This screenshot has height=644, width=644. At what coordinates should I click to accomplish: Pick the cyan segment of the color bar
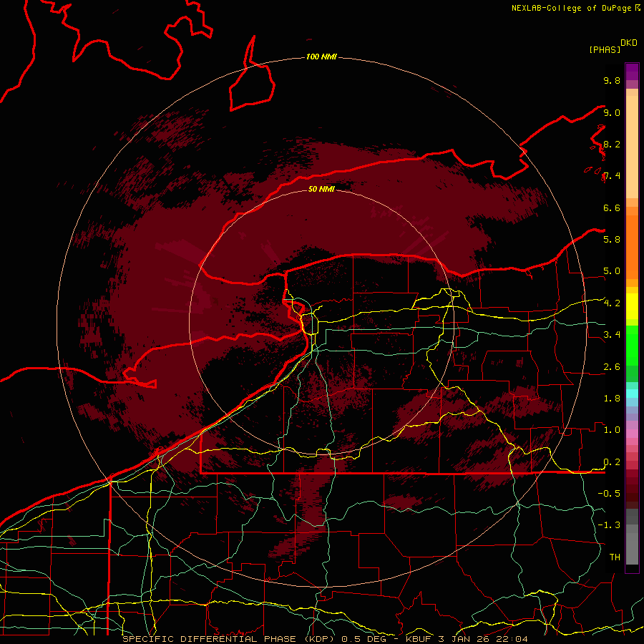click(x=632, y=393)
